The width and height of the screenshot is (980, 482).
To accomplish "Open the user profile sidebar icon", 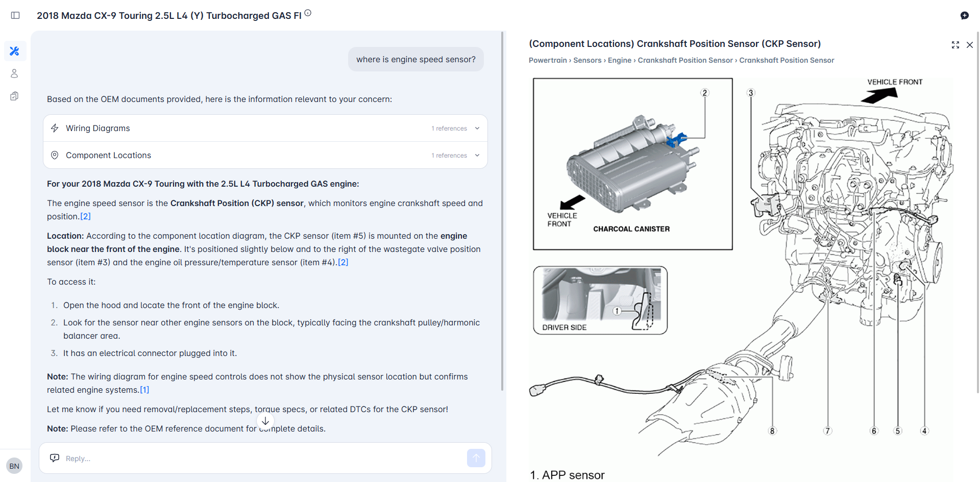I will click(14, 73).
